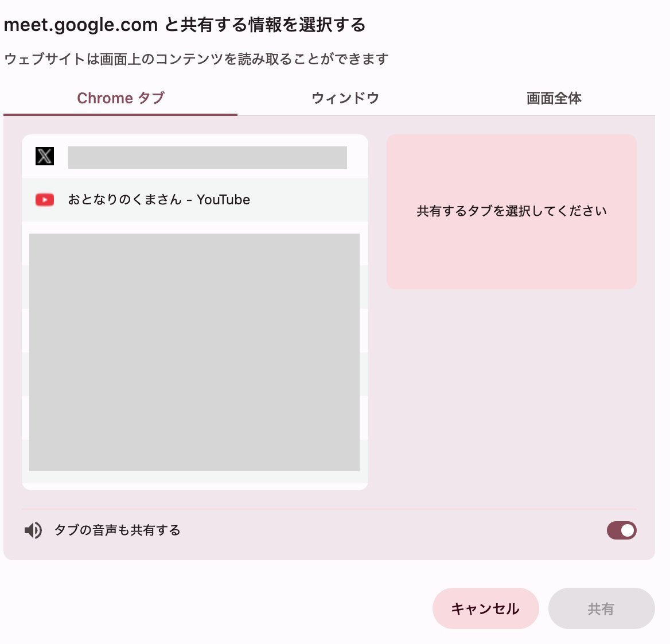Click the YouTube text in tab title
The image size is (670, 644).
coord(223,200)
